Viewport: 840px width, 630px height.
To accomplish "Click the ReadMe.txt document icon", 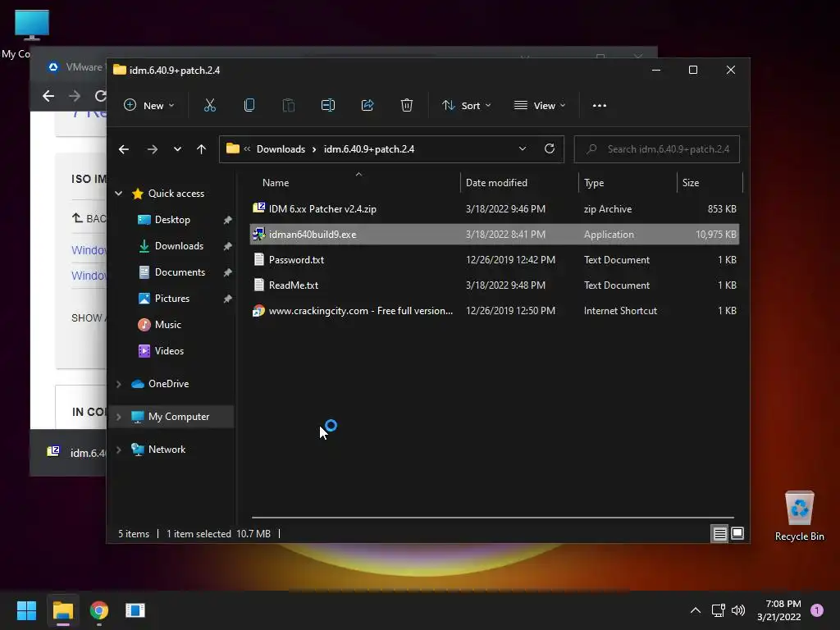I will 258,285.
